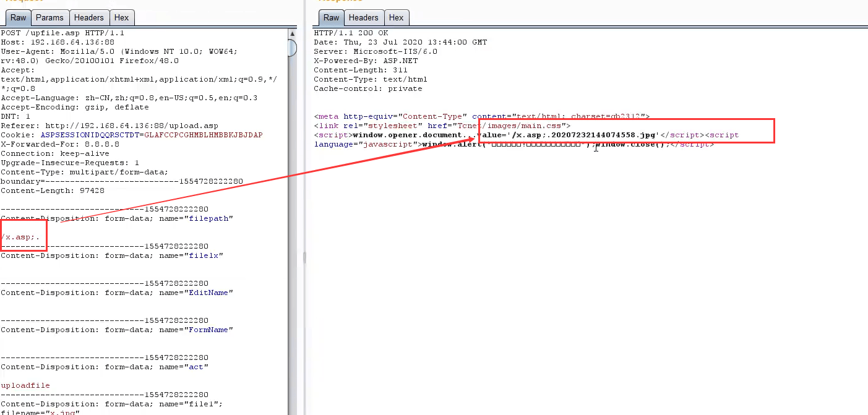This screenshot has width=868, height=415.
Task: Click the request pane scrollbar thumb
Action: coord(292,47)
